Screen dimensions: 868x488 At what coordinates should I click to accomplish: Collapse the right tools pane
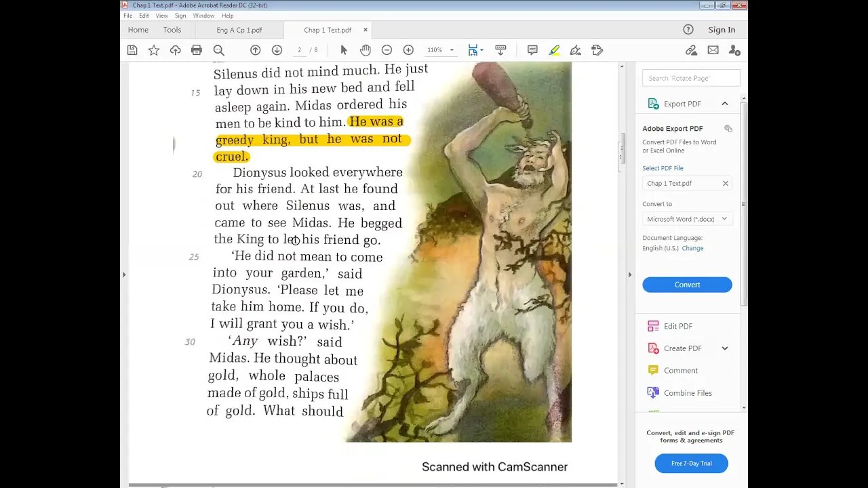(x=629, y=274)
